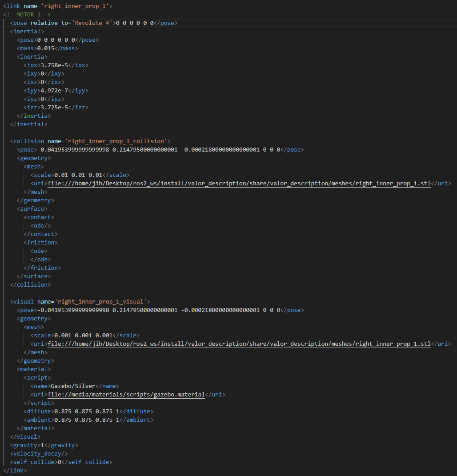
Task: Click the closing contact tag
Action: (x=41, y=234)
